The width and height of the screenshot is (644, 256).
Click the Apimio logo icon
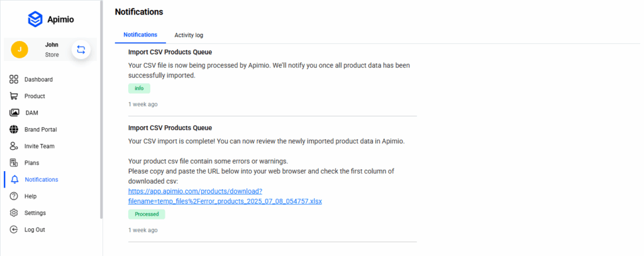pyautogui.click(x=35, y=19)
